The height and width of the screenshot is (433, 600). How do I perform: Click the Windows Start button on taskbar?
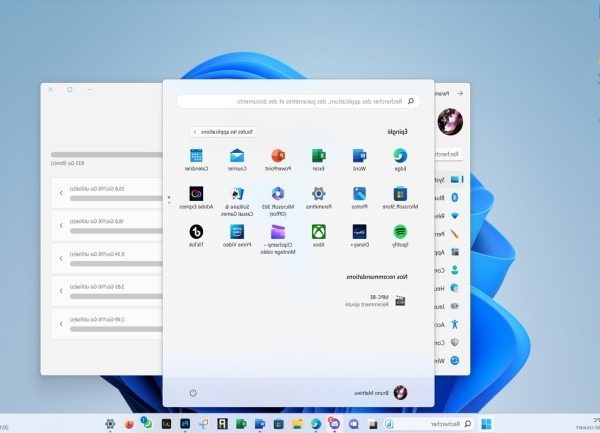pyautogui.click(x=486, y=424)
